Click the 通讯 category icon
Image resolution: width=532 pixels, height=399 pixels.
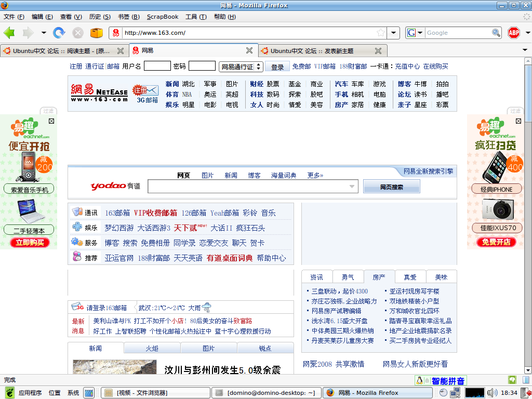(x=77, y=212)
